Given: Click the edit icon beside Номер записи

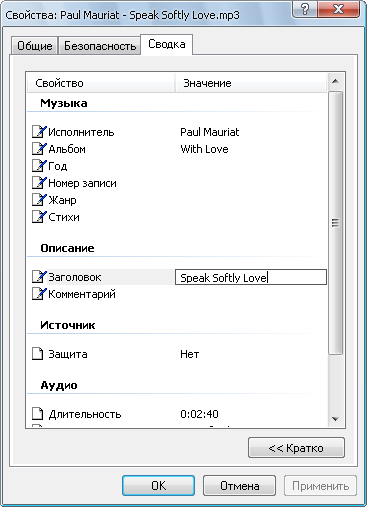Looking at the screenshot, I should pyautogui.click(x=39, y=183).
